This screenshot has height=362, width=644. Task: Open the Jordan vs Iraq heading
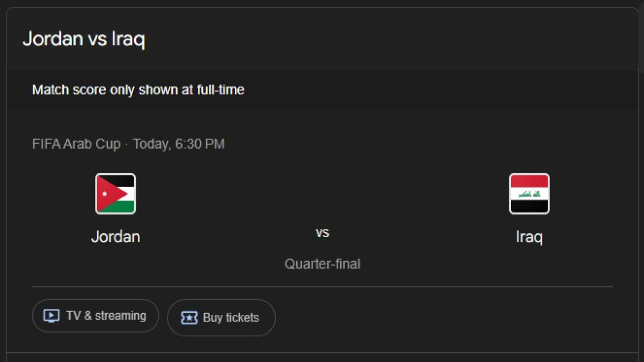[84, 39]
